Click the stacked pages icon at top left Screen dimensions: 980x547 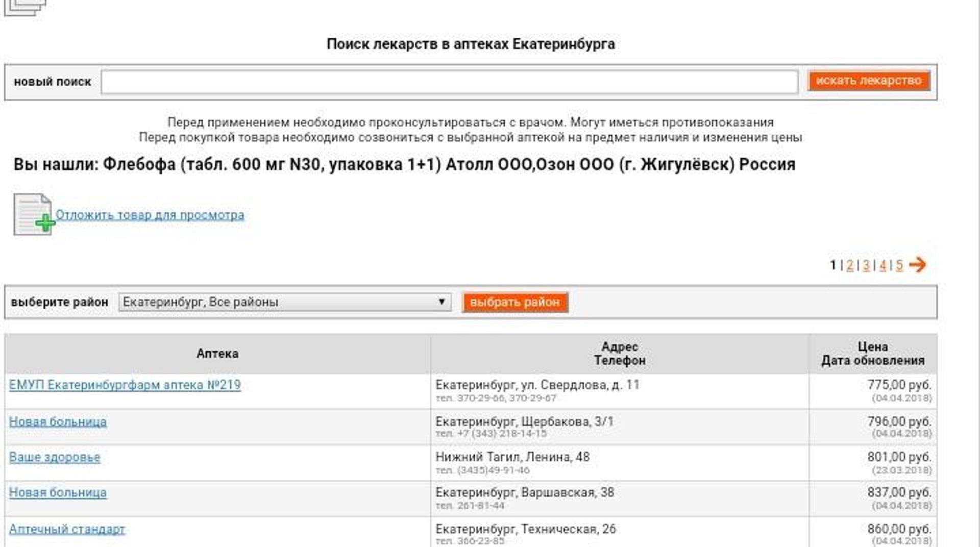tap(24, 7)
